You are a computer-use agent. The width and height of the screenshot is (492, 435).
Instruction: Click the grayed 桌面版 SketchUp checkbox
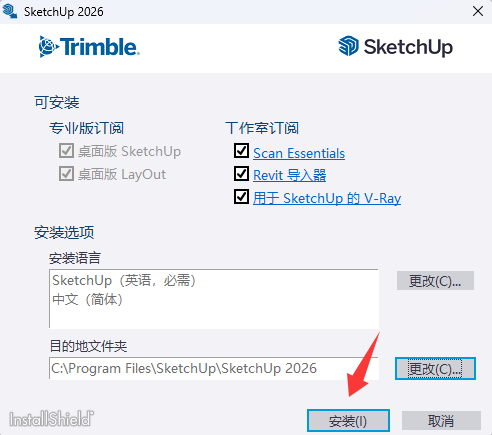(66, 151)
